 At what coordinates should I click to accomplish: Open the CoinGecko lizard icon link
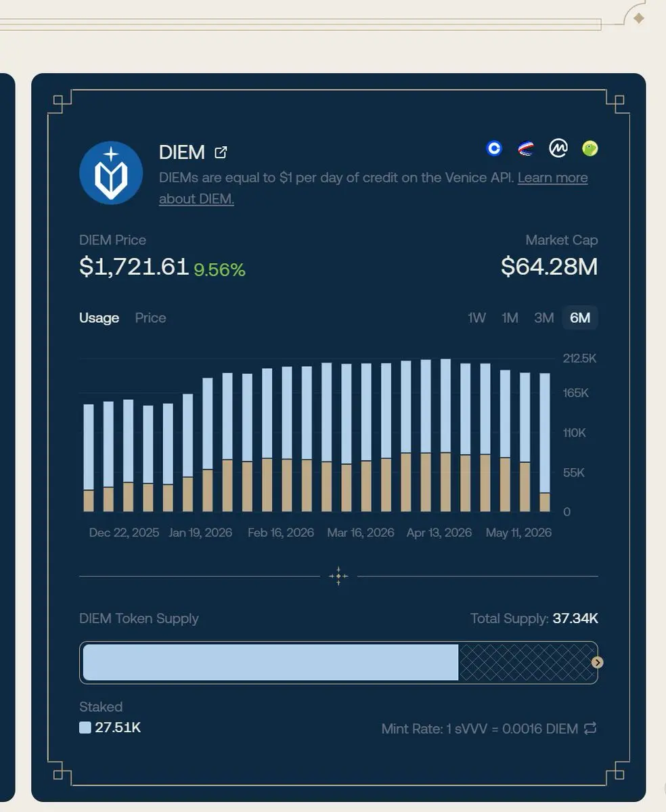pyautogui.click(x=590, y=148)
